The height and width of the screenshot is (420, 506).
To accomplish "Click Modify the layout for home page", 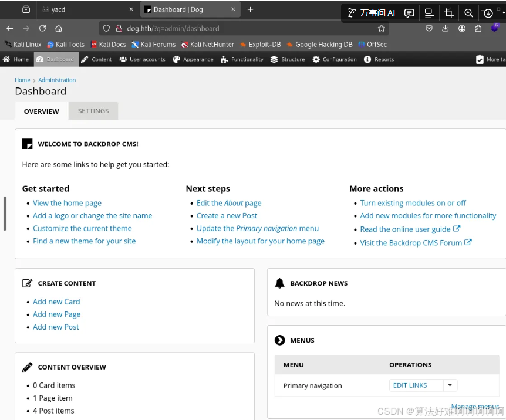I will [261, 241].
